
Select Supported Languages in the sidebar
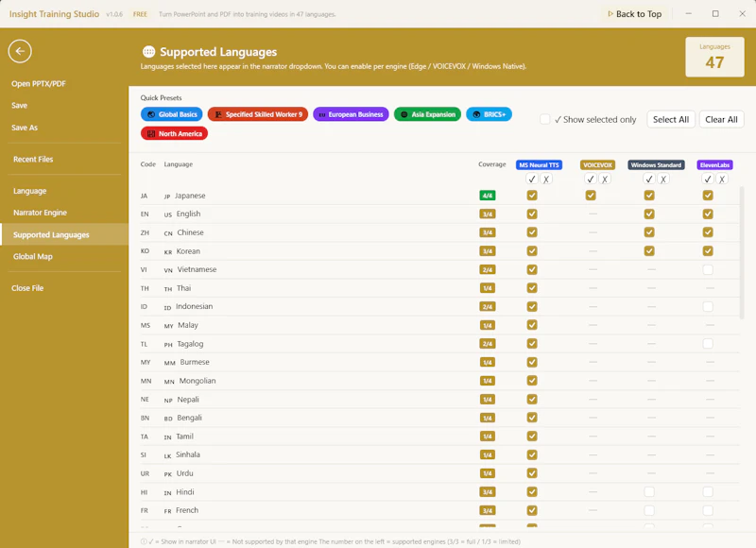[64, 234]
